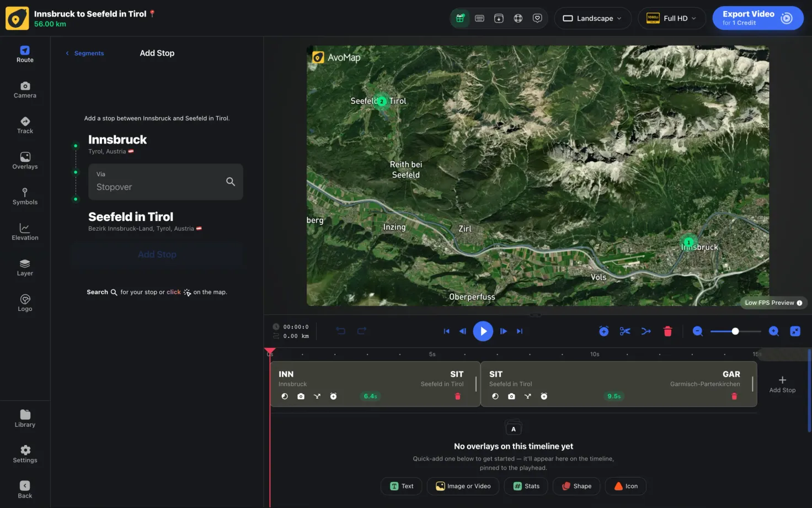Open the Symbols sidebar panel
This screenshot has height=508, width=812.
25,197
